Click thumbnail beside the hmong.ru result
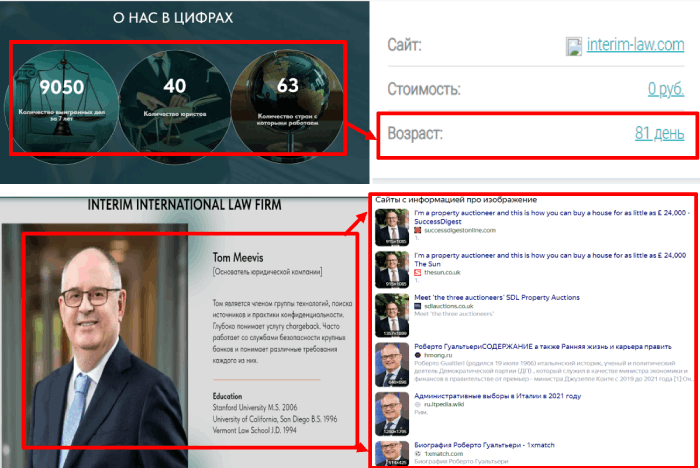The image size is (700, 468). click(x=391, y=363)
